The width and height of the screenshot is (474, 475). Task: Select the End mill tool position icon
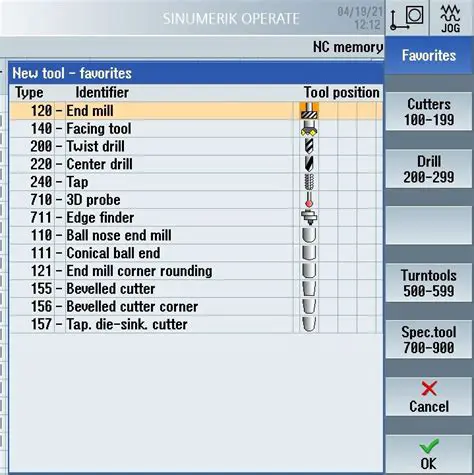click(309, 111)
